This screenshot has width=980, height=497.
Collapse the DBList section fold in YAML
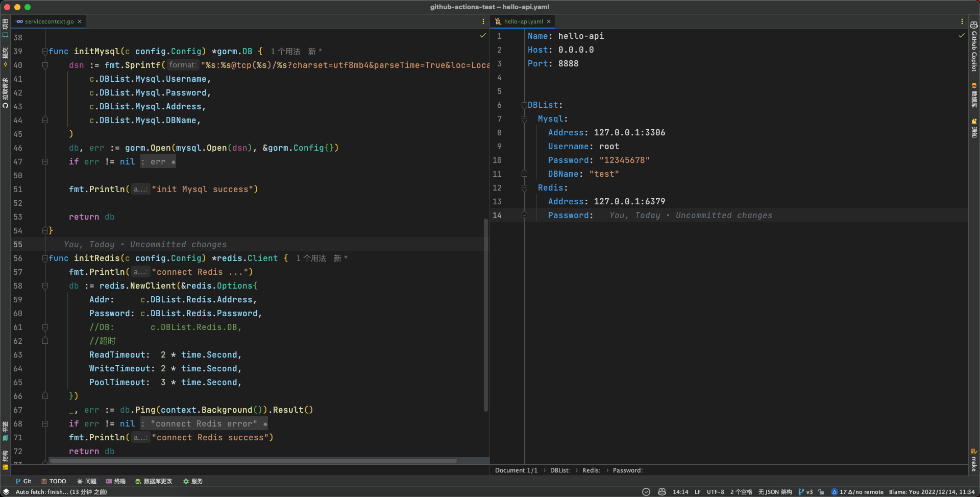(524, 105)
